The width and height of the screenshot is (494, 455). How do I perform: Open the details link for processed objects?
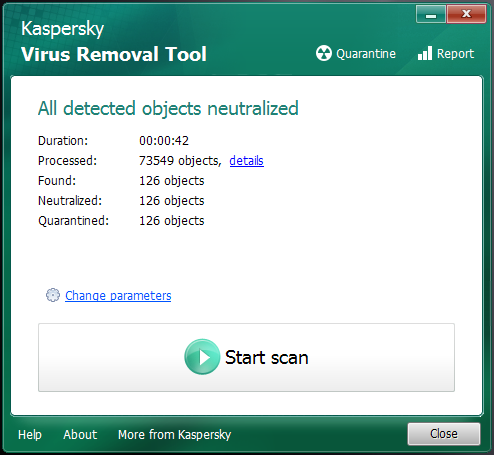click(x=247, y=161)
